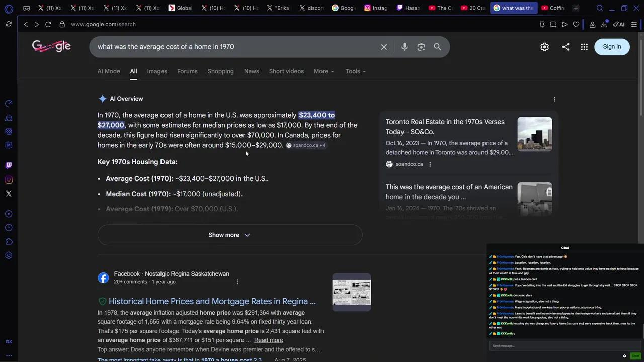Open Historical Home Prices and Mortgage Rates link
This screenshot has height=362, width=644.
click(x=212, y=301)
